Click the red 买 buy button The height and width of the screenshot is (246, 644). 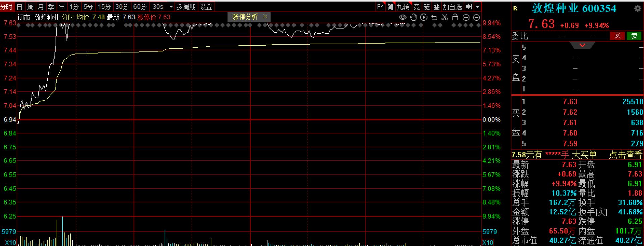[617, 36]
